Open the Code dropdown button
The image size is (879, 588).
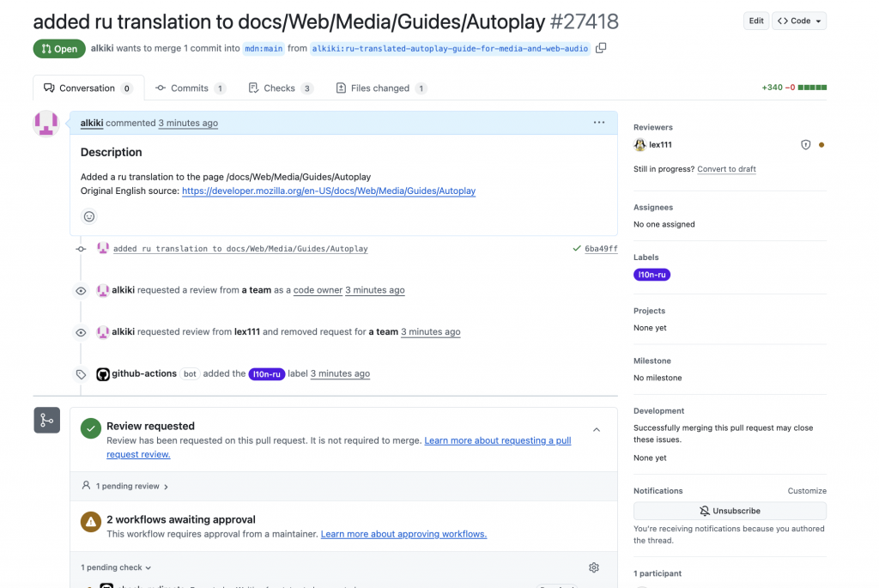[798, 21]
